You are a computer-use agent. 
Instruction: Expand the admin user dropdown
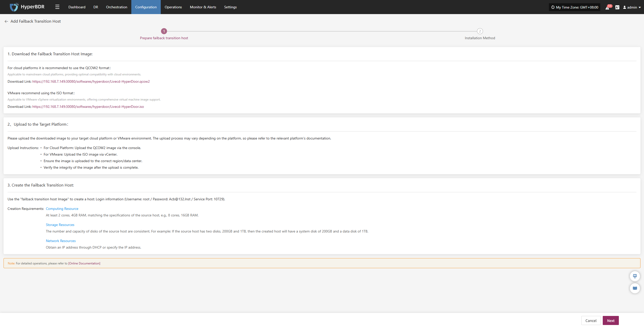tap(632, 7)
